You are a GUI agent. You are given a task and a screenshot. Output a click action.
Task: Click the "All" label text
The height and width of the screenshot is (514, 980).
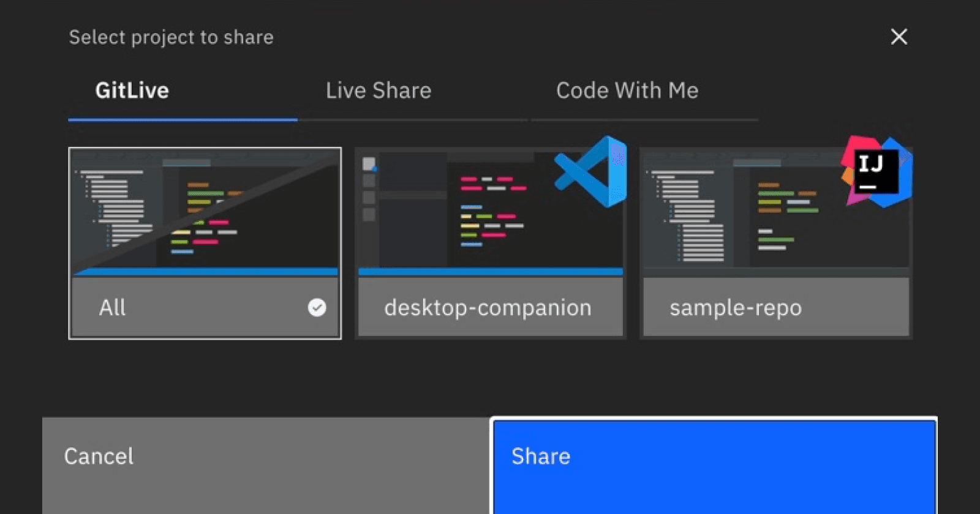click(x=113, y=307)
